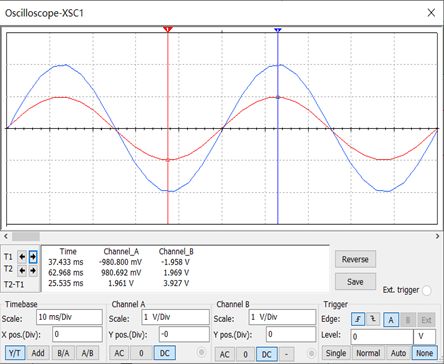Select B/A display mode

[x=63, y=353]
